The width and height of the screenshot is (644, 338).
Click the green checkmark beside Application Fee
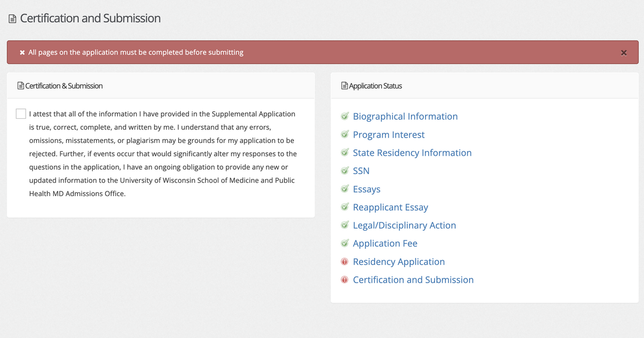pos(345,244)
